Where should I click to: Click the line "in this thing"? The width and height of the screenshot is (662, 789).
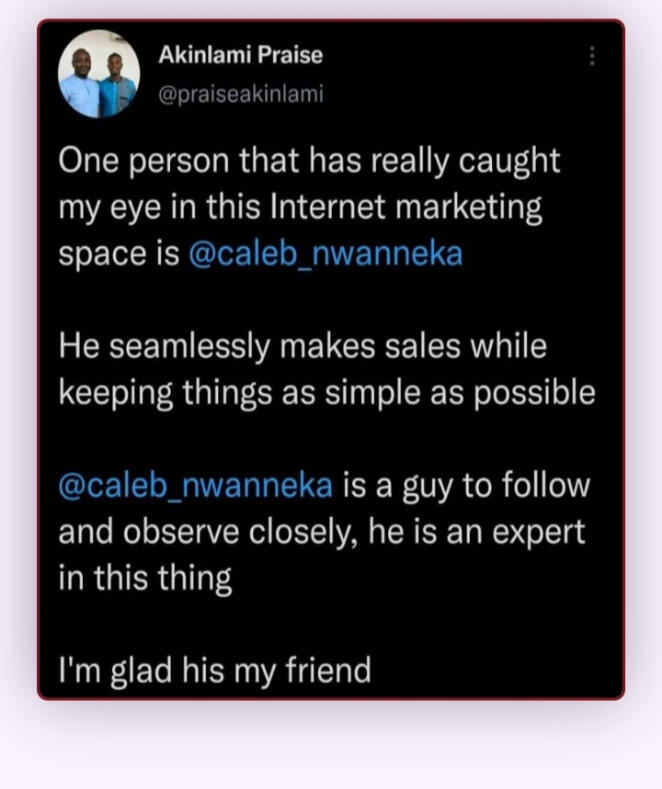145,578
